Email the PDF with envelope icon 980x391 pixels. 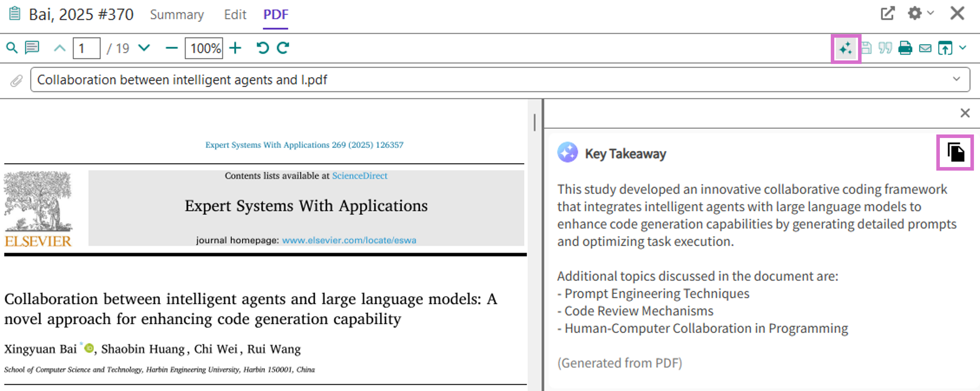[x=925, y=48]
